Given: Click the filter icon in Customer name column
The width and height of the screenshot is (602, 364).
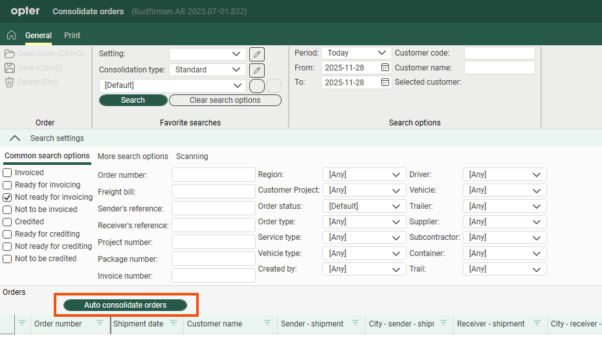Looking at the screenshot, I should [267, 323].
